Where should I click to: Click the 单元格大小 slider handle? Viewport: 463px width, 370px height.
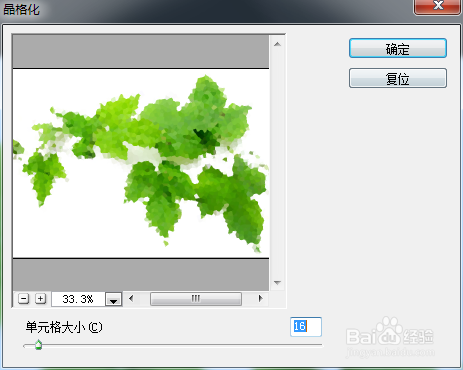(x=39, y=345)
